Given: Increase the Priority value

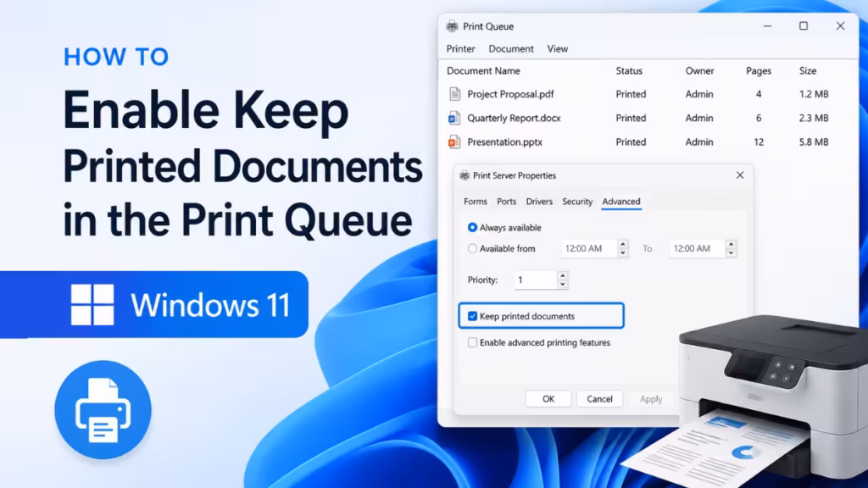Looking at the screenshot, I should (563, 275).
